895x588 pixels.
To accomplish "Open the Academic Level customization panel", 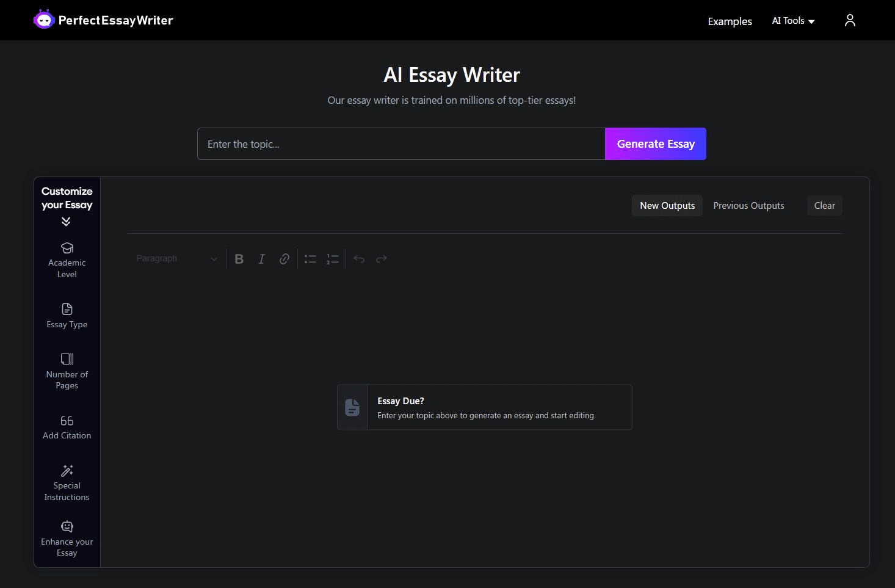I will point(67,258).
